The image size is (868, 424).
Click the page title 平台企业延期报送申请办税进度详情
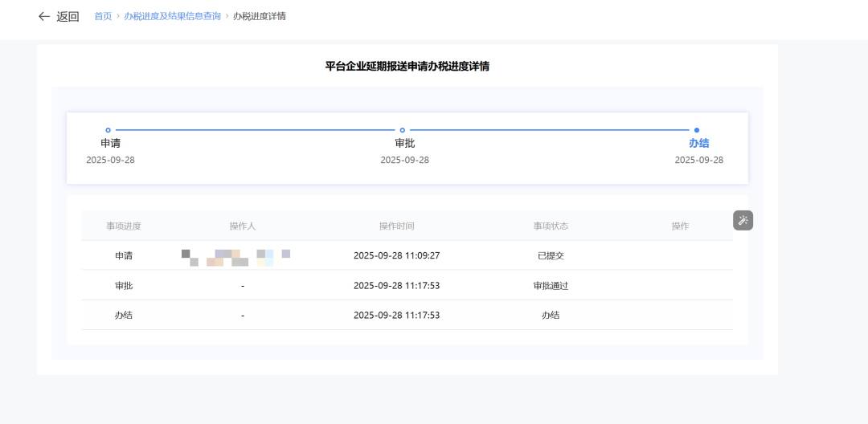407,67
